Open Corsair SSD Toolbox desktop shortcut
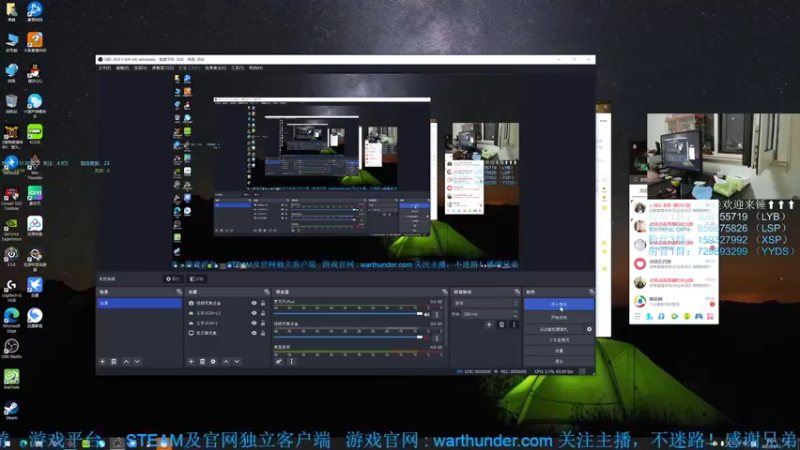The width and height of the screenshot is (800, 450). click(11, 197)
